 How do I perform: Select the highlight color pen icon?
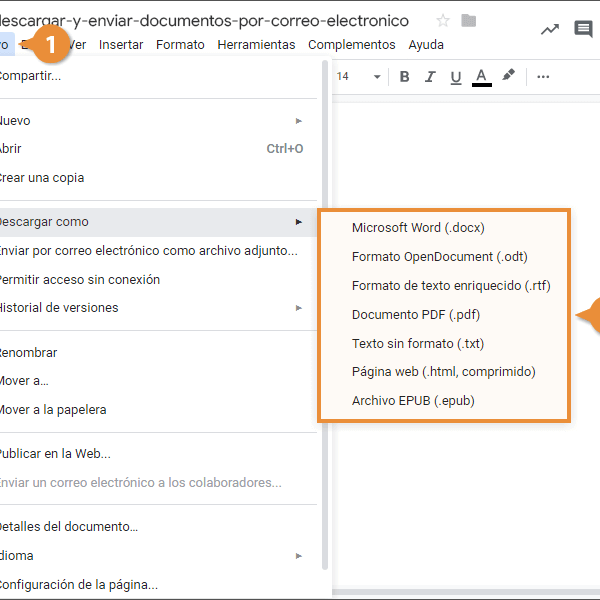[x=509, y=76]
